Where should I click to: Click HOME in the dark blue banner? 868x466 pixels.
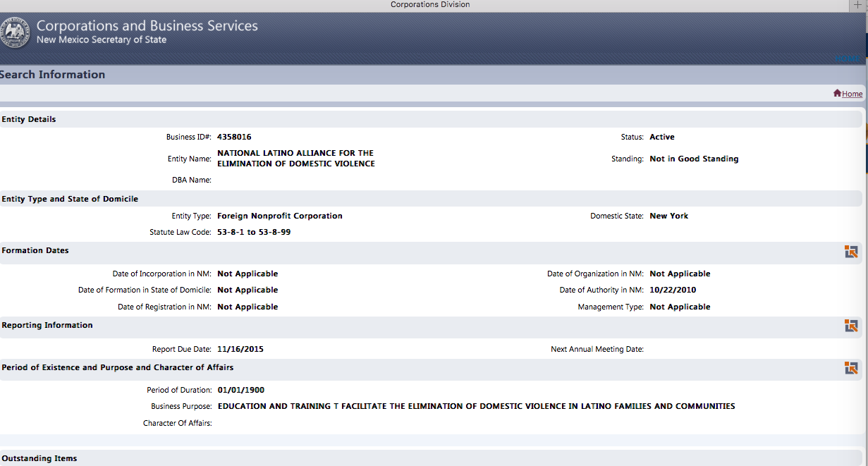[847, 59]
